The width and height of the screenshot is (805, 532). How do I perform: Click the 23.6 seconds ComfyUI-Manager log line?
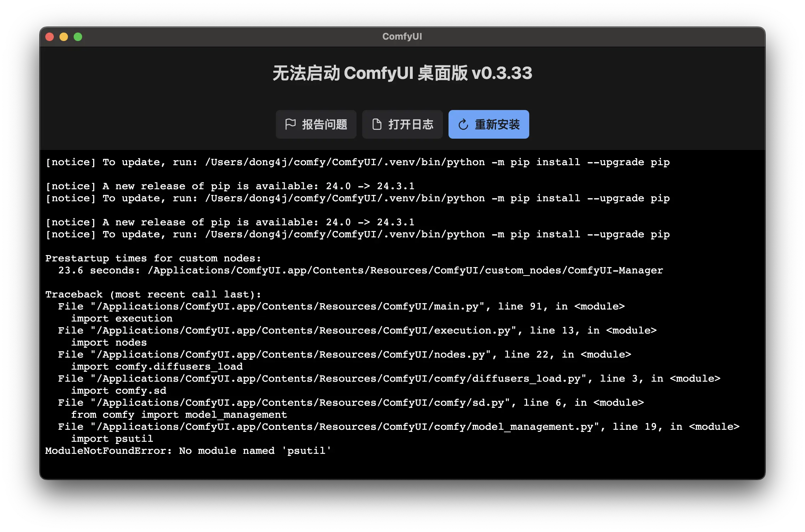360,270
